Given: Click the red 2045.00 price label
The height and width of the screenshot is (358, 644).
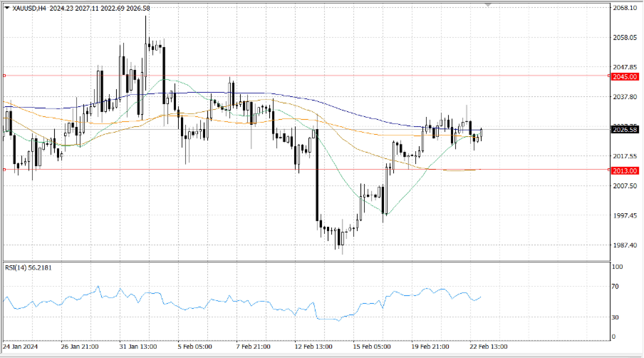Looking at the screenshot, I should (x=625, y=77).
